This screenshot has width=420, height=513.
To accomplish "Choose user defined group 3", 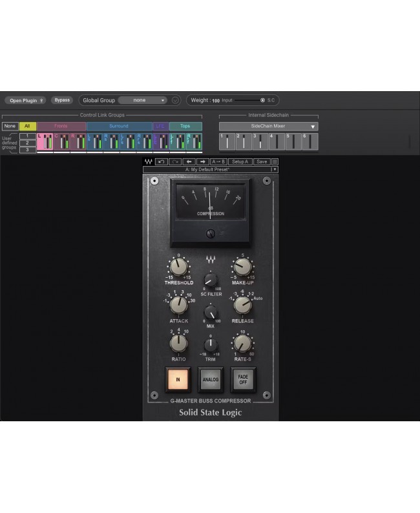I will pyautogui.click(x=28, y=150).
